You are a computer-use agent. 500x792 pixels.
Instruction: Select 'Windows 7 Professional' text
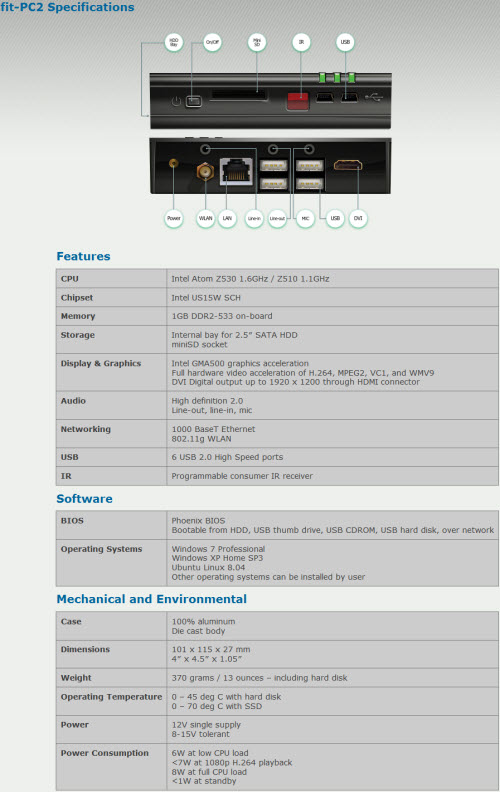tap(218, 549)
